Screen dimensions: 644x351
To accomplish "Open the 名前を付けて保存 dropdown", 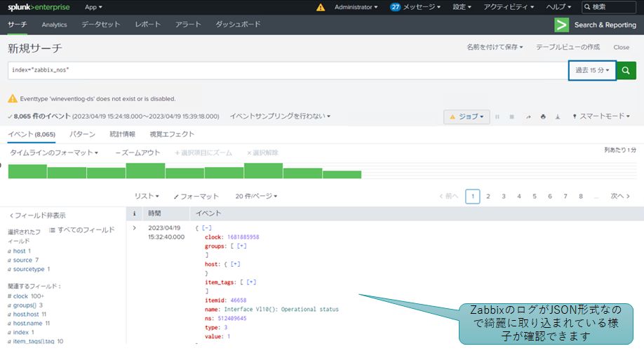I will (495, 47).
